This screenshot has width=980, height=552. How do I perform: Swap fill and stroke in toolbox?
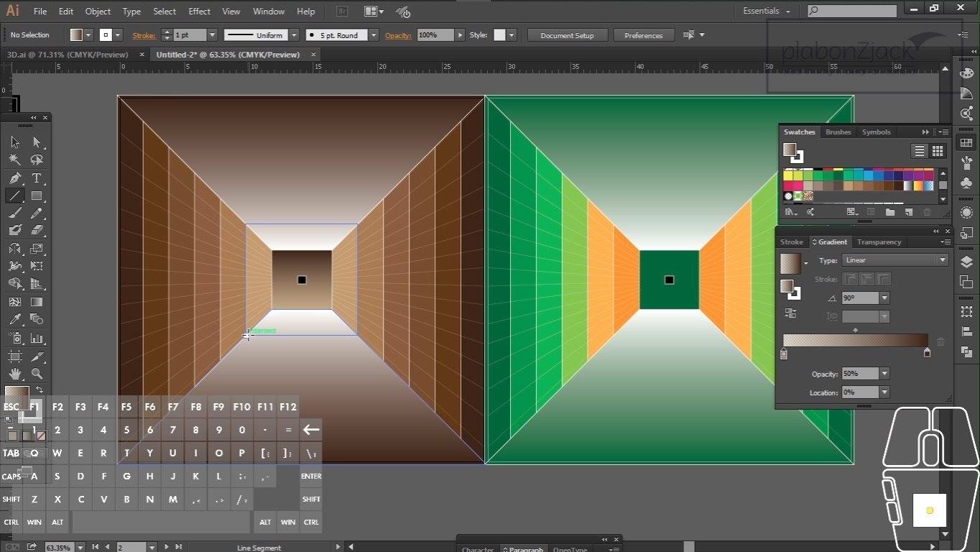pyautogui.click(x=39, y=389)
